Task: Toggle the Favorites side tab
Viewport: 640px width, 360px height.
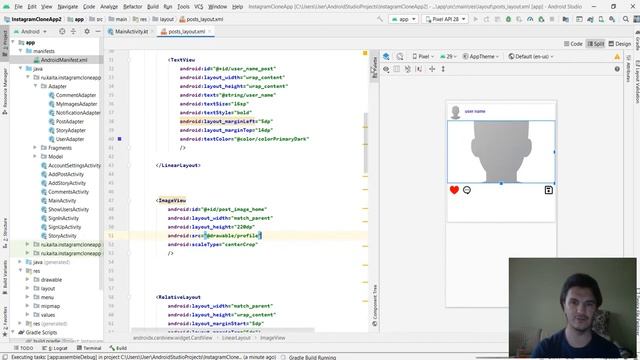Action: [x=5, y=321]
